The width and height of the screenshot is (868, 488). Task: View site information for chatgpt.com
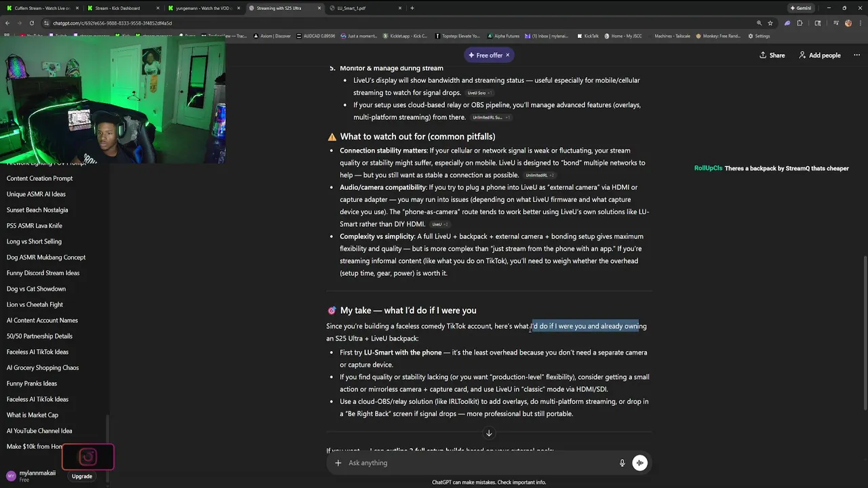click(46, 23)
